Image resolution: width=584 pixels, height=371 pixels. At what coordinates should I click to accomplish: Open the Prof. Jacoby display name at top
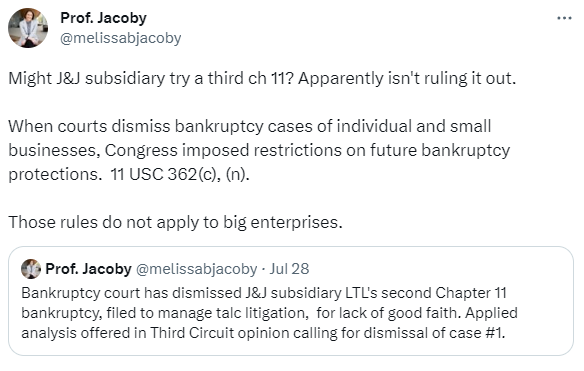click(104, 18)
